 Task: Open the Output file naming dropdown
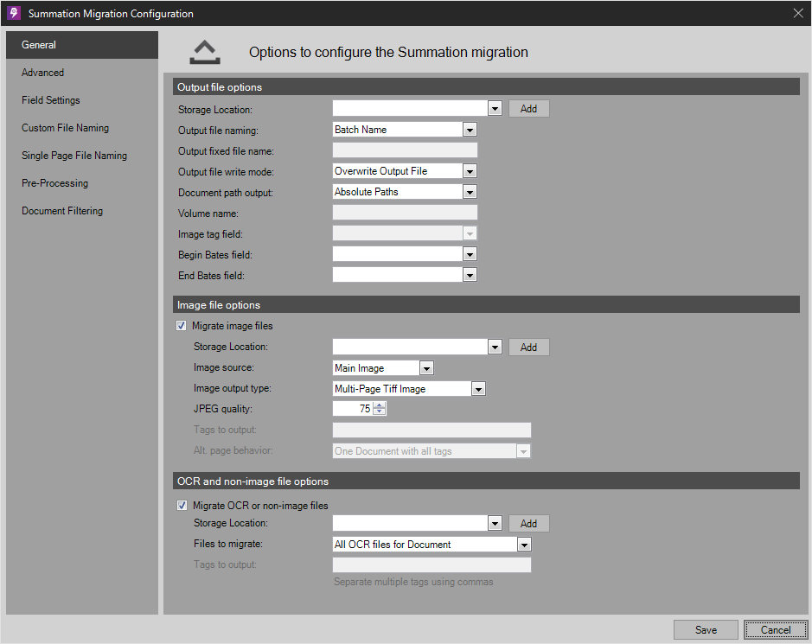(470, 130)
